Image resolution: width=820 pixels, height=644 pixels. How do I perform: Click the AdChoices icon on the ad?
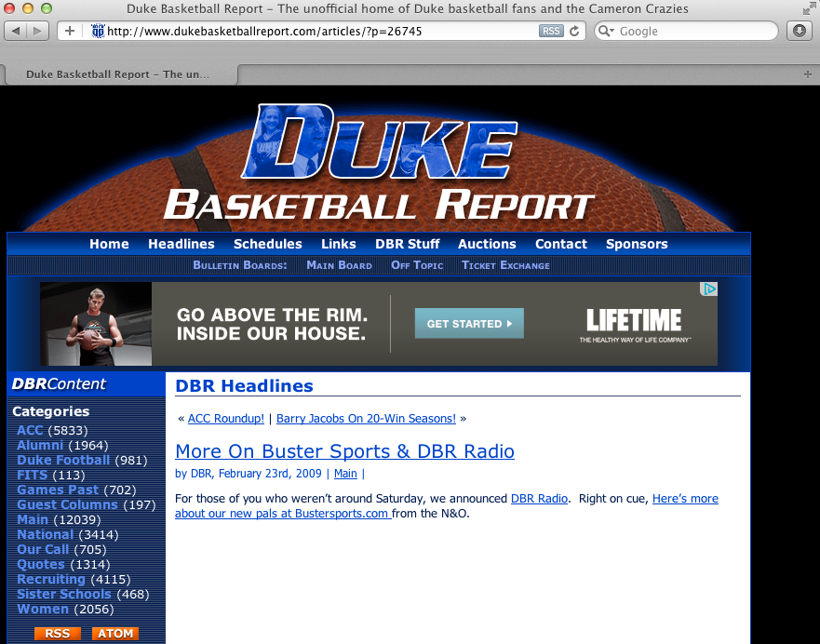tap(708, 289)
